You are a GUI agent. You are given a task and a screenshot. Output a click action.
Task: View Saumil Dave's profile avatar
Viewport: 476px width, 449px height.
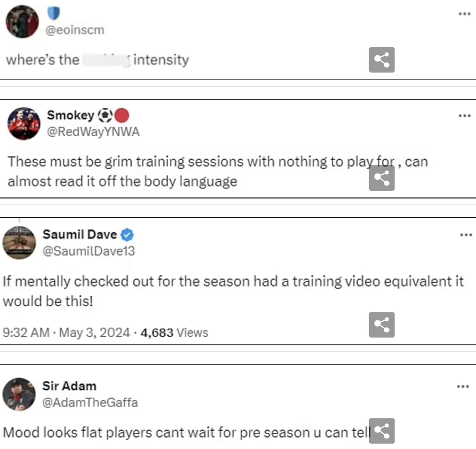19,243
